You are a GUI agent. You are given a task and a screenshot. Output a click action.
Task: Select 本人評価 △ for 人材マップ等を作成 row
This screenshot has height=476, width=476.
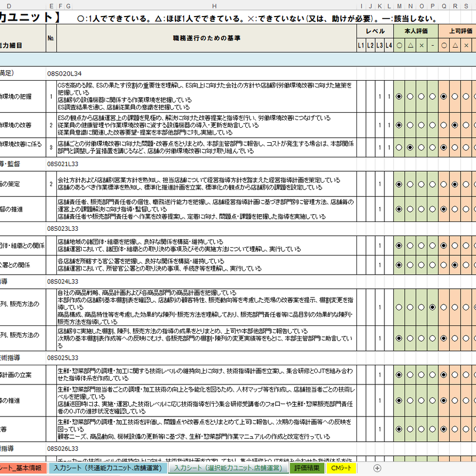(x=410, y=400)
